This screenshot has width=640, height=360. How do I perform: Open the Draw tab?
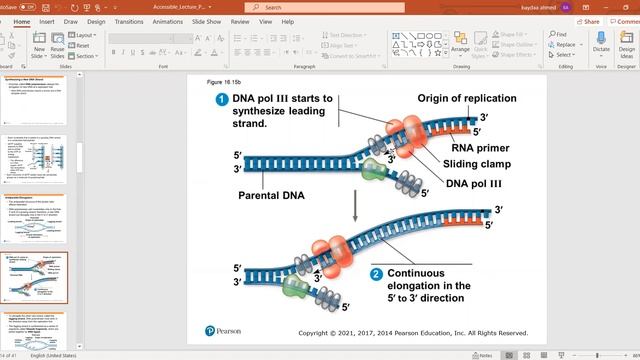coord(71,22)
